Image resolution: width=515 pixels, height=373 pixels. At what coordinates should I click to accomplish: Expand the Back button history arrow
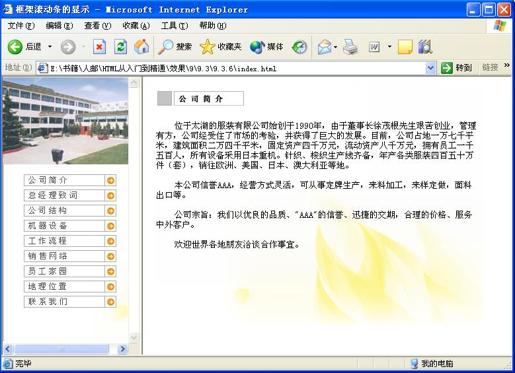[50, 47]
